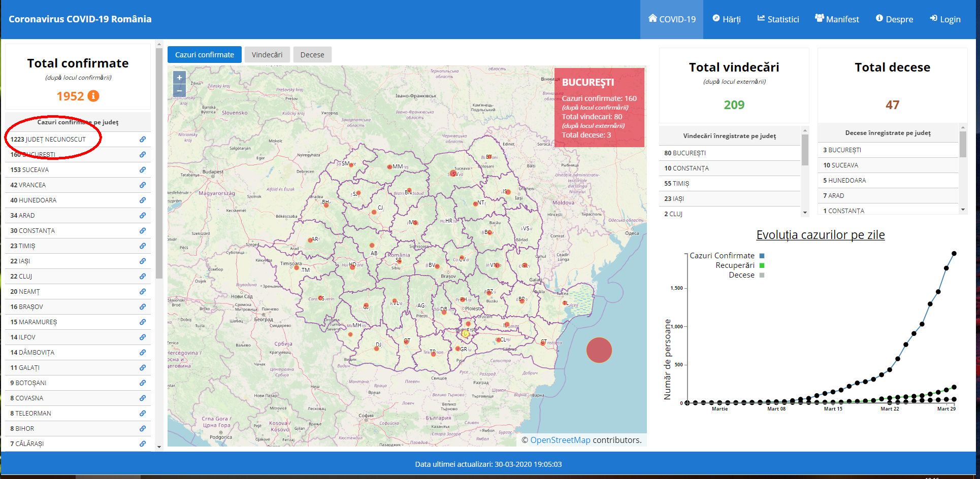Select the Cazuri confirmate tab
Viewport: 980px width, 479px height.
205,55
